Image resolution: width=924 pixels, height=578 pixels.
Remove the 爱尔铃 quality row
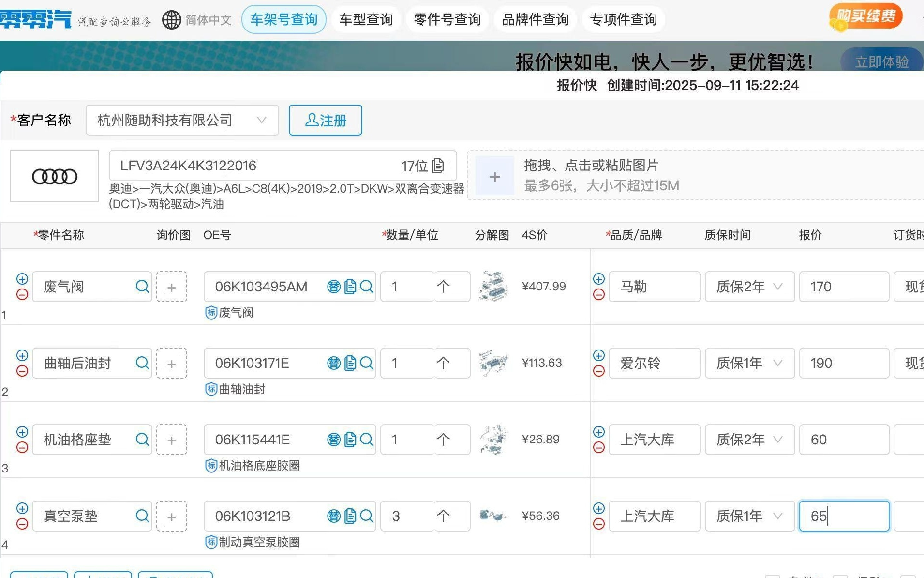pos(599,371)
